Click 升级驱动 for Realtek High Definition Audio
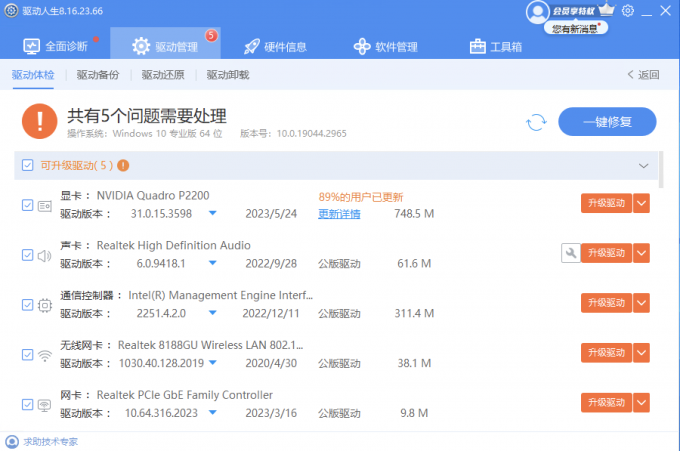The image size is (680, 451). tap(606, 253)
